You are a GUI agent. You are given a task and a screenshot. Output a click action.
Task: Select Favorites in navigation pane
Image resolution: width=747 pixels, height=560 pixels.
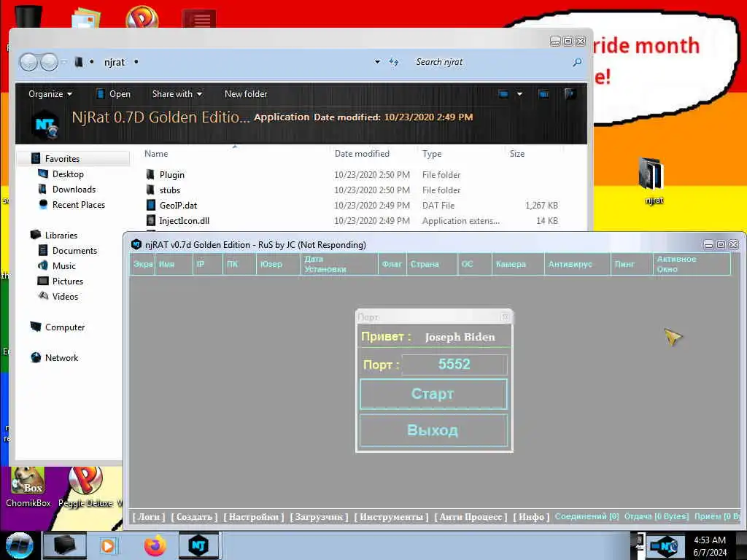(62, 158)
